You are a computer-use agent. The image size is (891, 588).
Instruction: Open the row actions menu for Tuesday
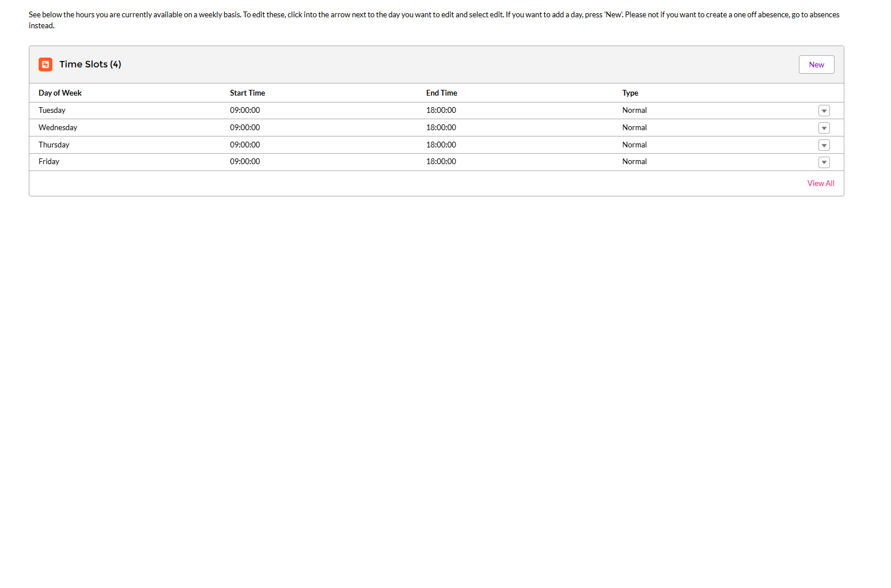[824, 110]
